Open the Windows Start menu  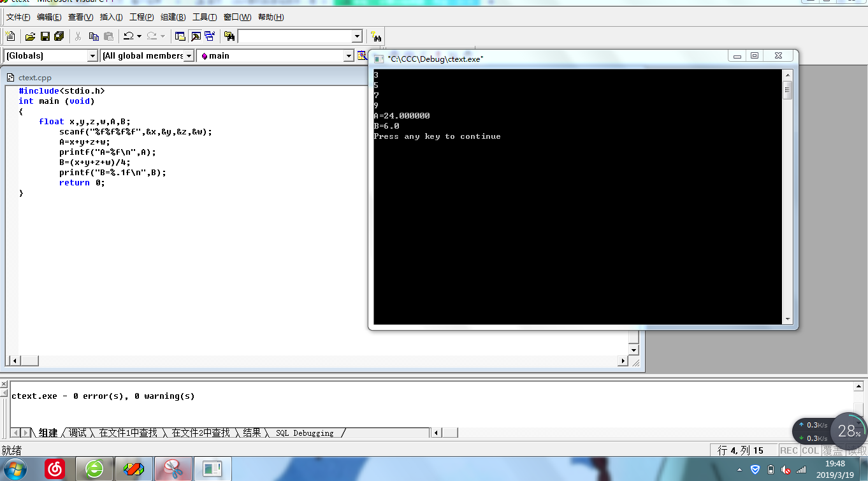click(x=14, y=469)
